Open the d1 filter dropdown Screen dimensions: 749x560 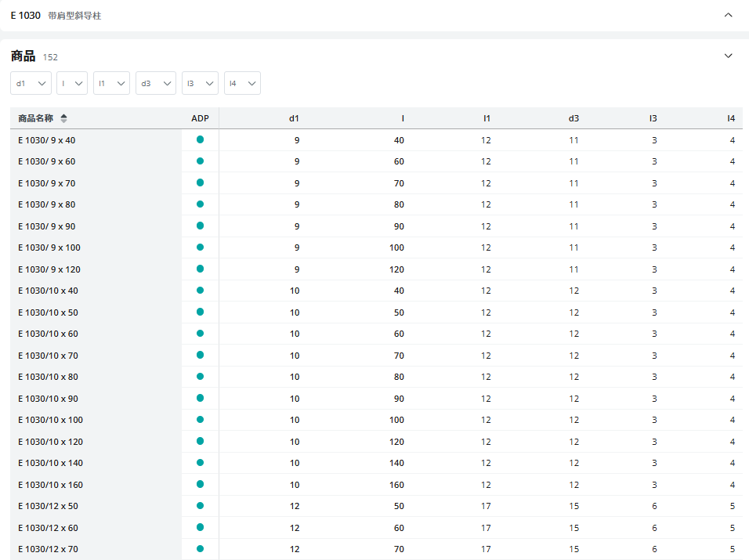[31, 83]
